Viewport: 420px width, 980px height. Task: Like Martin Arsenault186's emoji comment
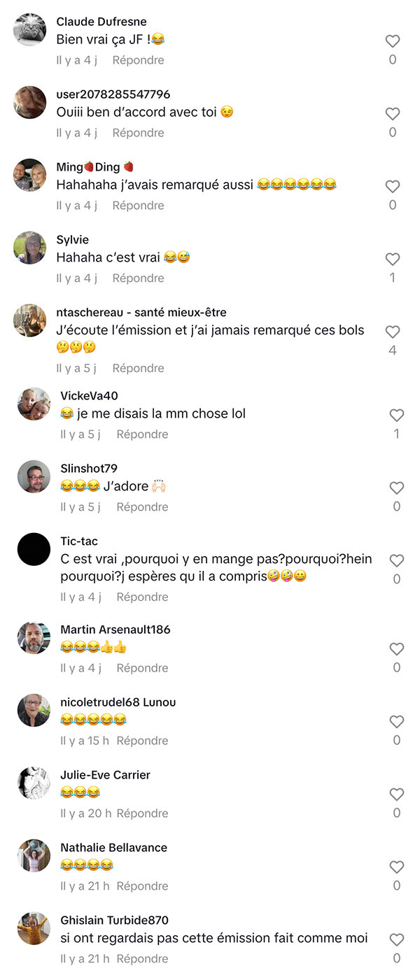(397, 649)
